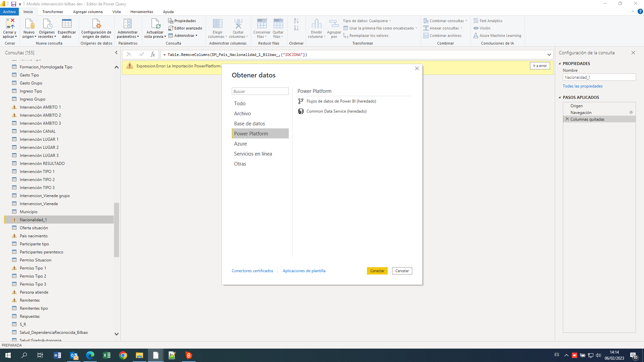Viewport: 644px width, 362px height.
Task: Open the Excel icon in taskbar
Action: (107, 355)
